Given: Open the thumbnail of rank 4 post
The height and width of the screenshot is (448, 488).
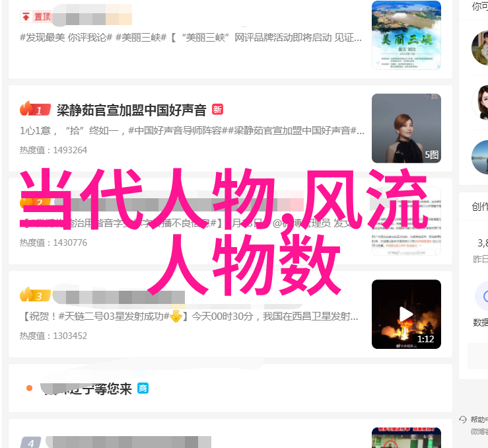Looking at the screenshot, I should [x=406, y=437].
